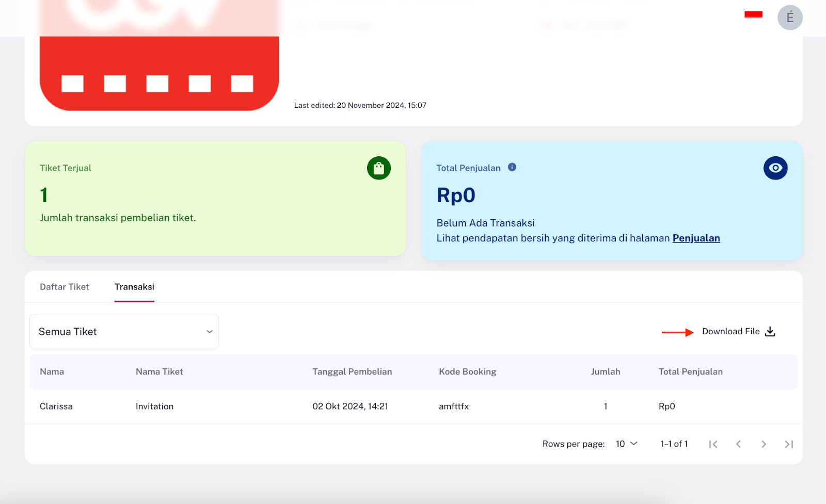Open the user avatar with letter É
826x504 pixels.
(790, 18)
